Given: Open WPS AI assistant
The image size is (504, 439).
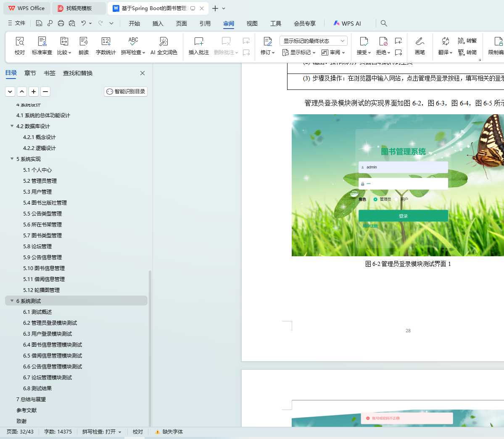Looking at the screenshot, I should click(347, 24).
